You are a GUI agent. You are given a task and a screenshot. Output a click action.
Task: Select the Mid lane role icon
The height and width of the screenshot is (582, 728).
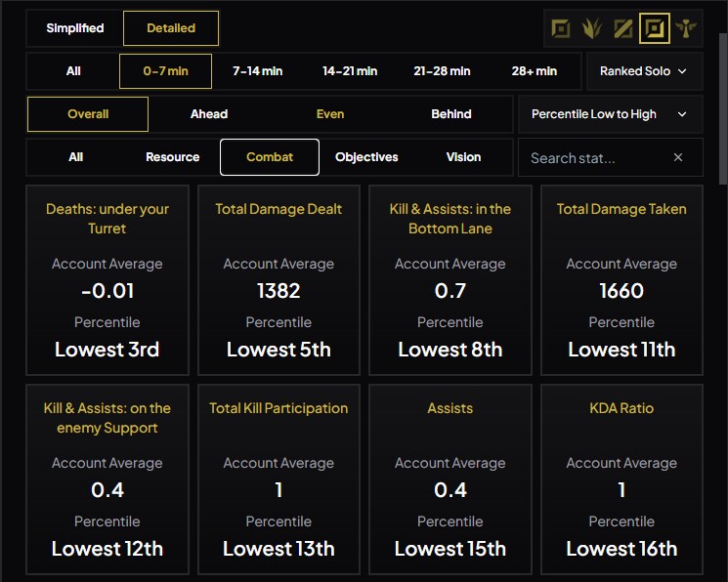tap(622, 28)
